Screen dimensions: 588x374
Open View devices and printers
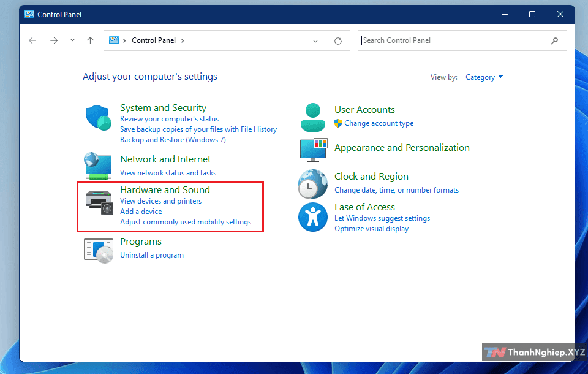tap(161, 201)
